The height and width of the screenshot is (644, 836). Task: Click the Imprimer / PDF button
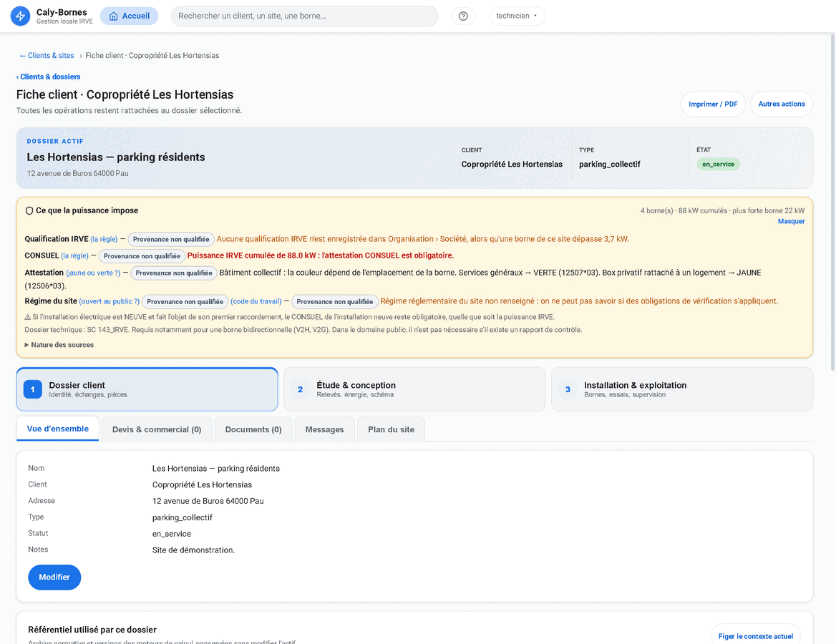(713, 104)
